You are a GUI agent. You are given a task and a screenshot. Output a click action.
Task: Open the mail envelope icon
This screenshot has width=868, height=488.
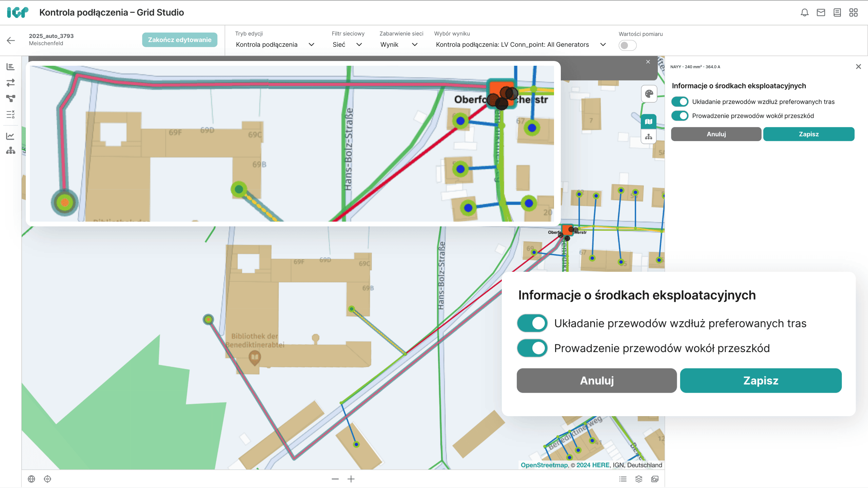pos(821,13)
